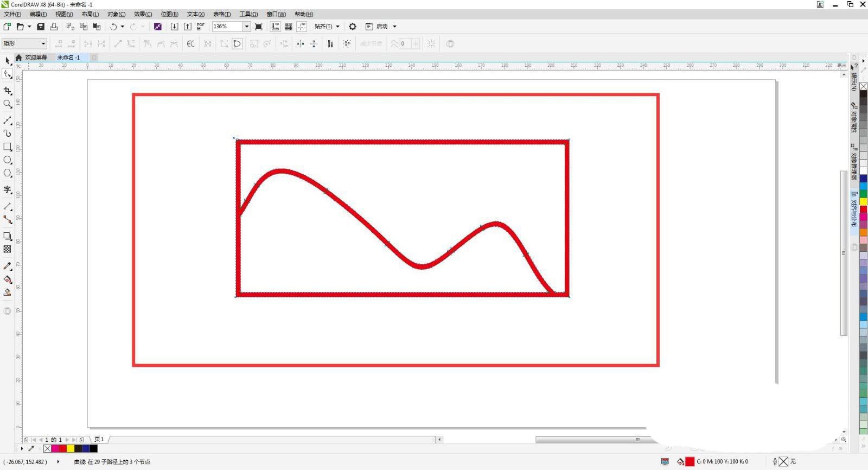
Task: Toggle show grid button
Action: pos(289,27)
